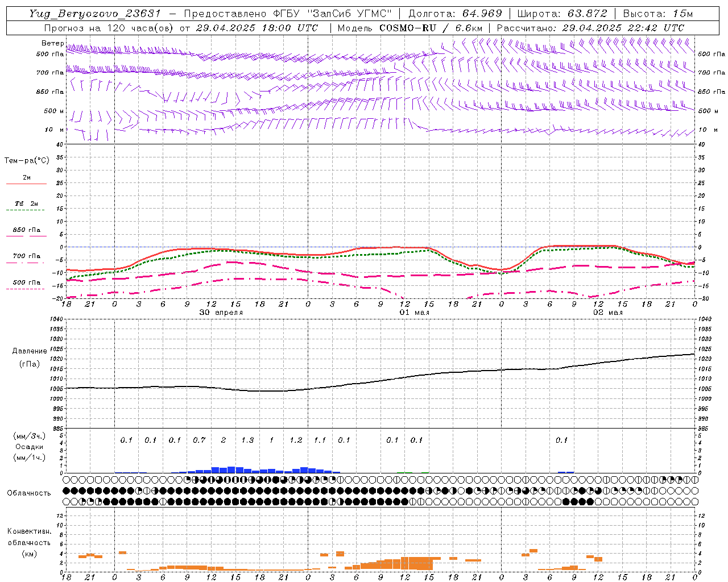Image resolution: width=728 pixels, height=582 pixels.
Task: Click the Ветер wind panel label
Action: (52, 43)
